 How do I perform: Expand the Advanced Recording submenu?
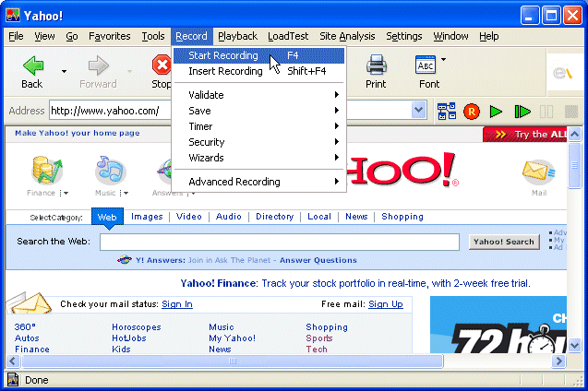258,182
